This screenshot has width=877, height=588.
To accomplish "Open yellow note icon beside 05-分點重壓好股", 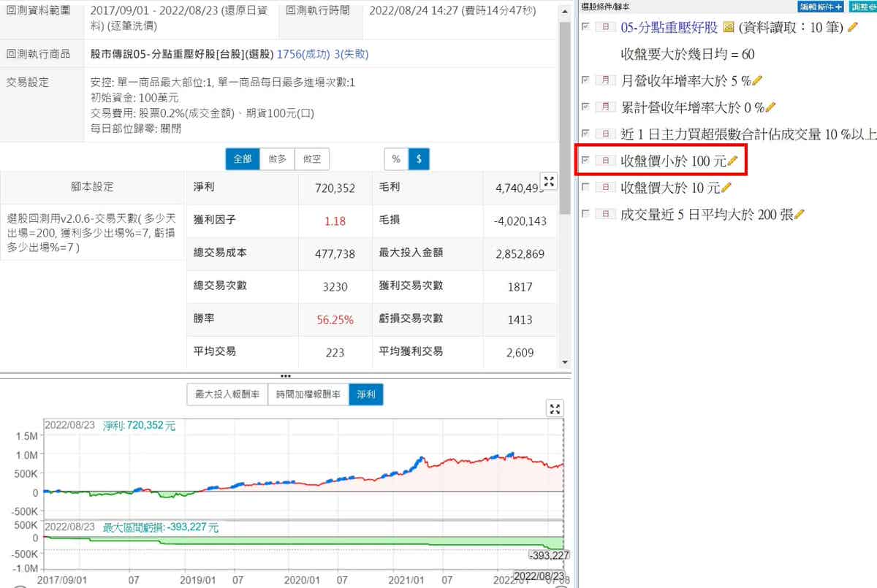I will 728,27.
